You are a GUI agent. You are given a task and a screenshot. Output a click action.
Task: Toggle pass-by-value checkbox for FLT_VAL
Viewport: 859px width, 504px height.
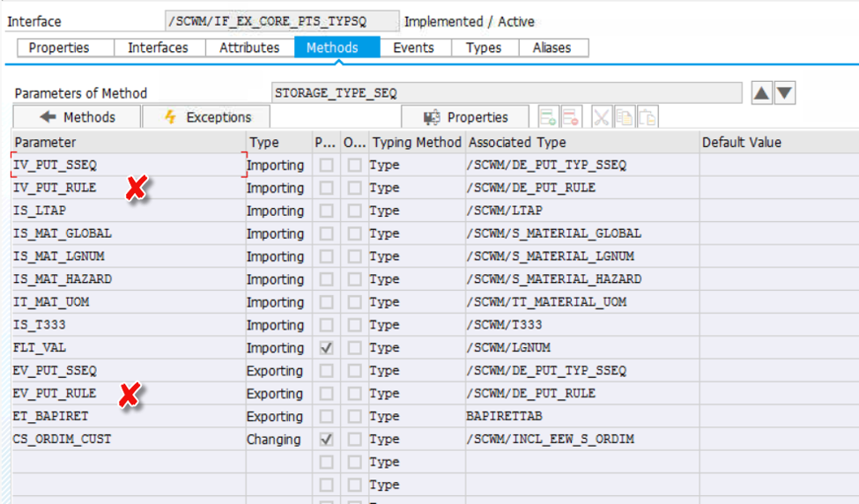[326, 348]
